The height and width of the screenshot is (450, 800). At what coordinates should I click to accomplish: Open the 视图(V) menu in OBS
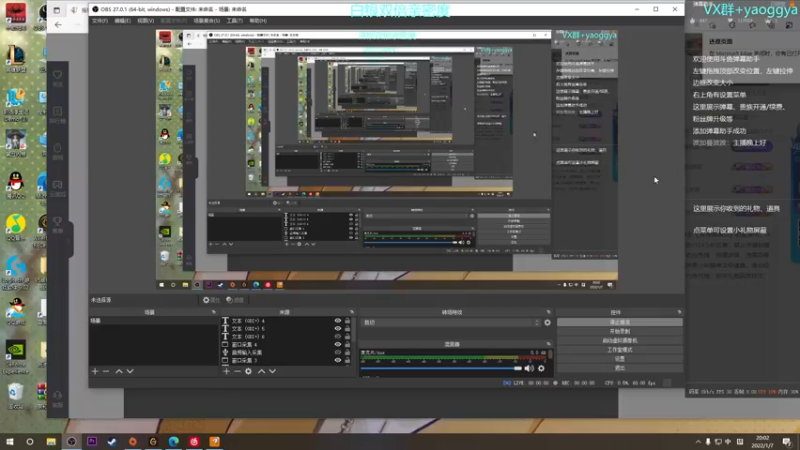[145, 21]
